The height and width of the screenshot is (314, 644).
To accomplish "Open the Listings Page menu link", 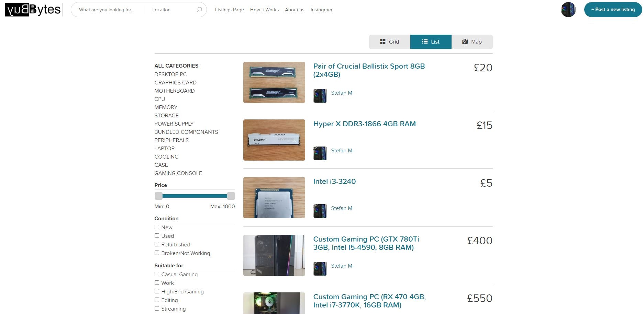I will (229, 10).
